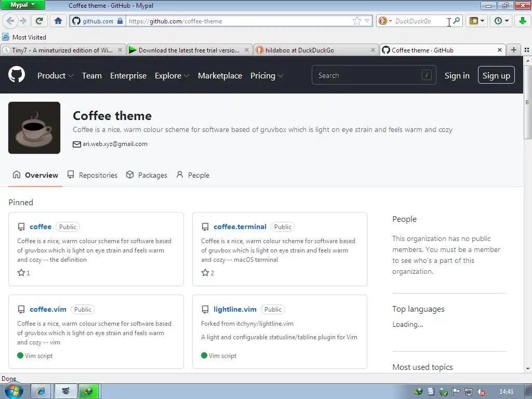This screenshot has width=532, height=399.
Task: Go back with the browser back arrow
Action: click(10, 21)
